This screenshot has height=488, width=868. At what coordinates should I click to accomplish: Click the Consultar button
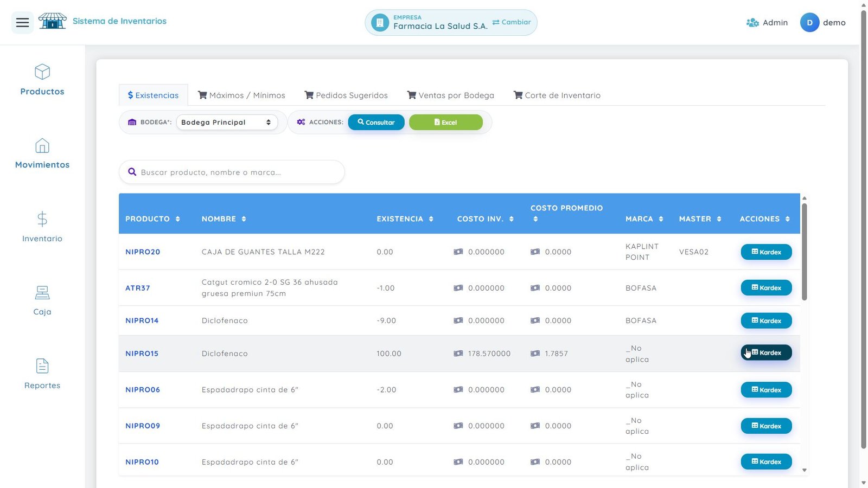click(x=376, y=123)
